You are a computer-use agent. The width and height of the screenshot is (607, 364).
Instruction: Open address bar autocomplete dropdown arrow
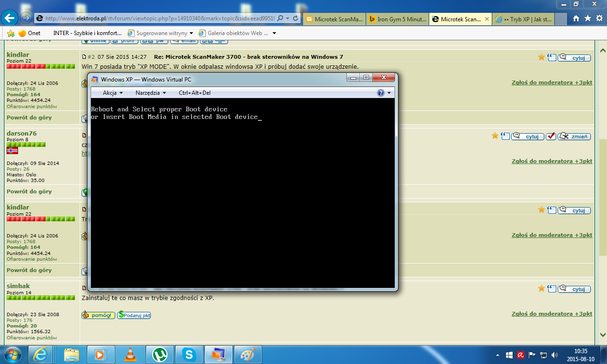point(288,18)
